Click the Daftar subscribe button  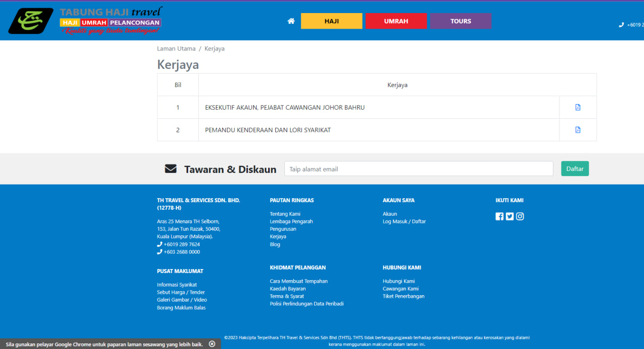(x=575, y=169)
